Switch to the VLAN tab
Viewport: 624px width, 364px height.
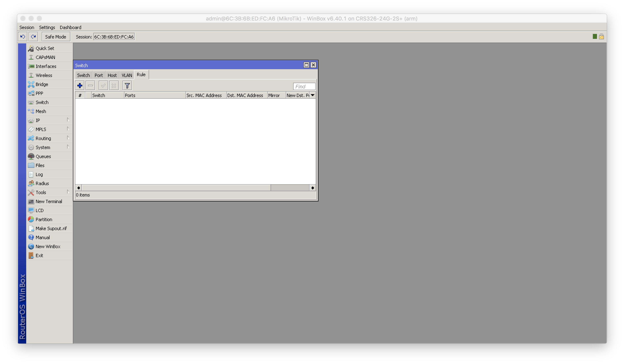pos(127,75)
